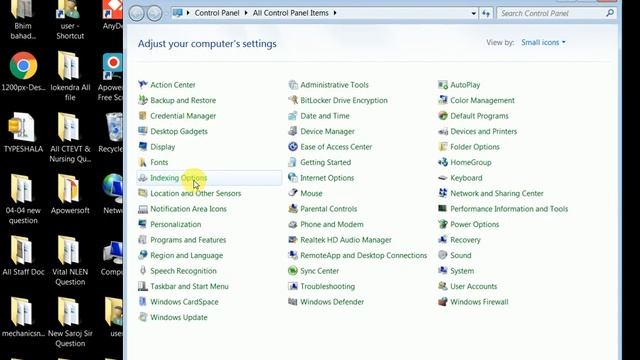Click the Sound speaker icon
Screen dimensions: 640x360
coord(443,255)
